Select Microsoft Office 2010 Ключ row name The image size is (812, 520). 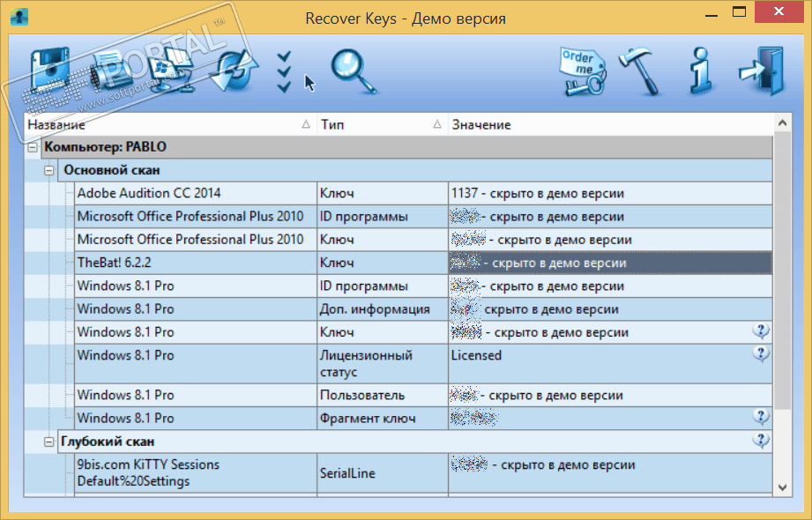196,240
